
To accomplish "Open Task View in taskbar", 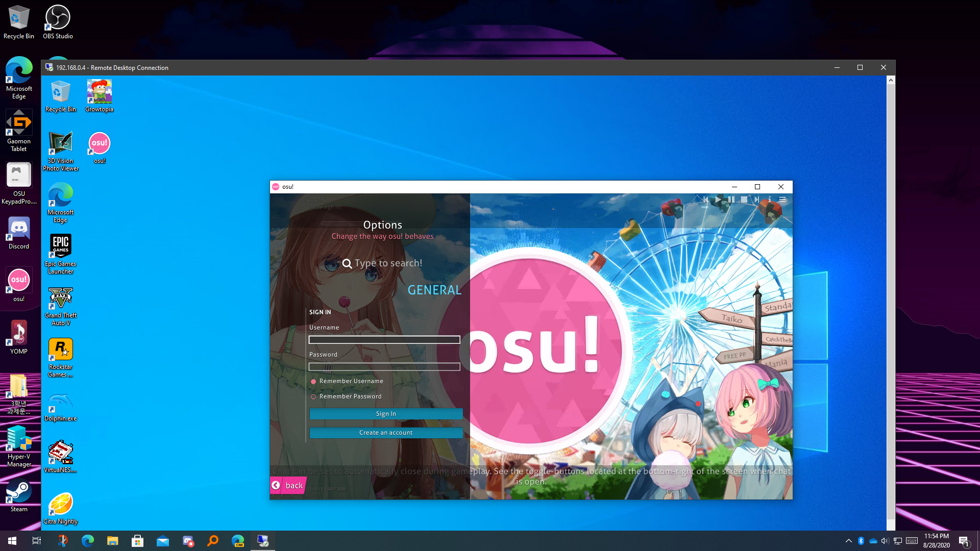I will (x=37, y=541).
